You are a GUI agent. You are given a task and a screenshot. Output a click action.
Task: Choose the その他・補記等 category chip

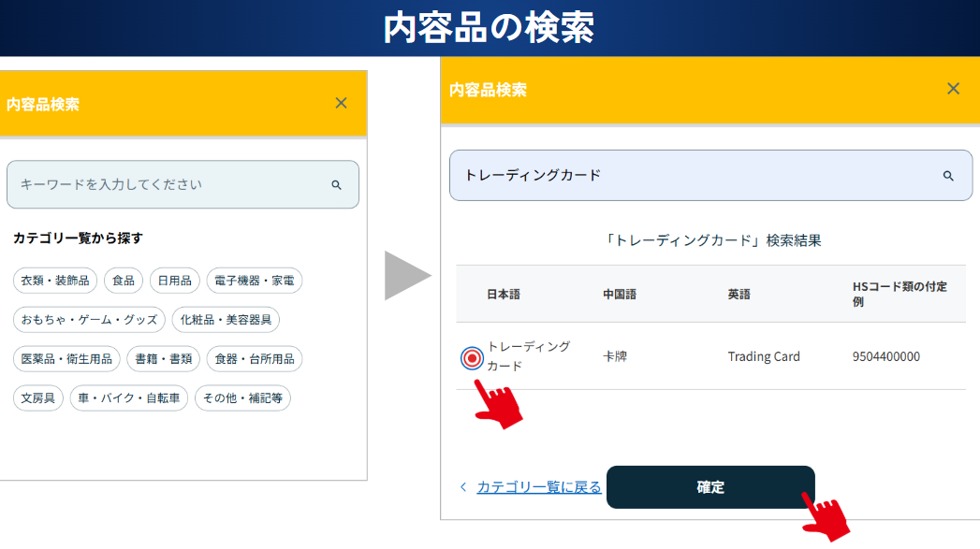point(242,398)
